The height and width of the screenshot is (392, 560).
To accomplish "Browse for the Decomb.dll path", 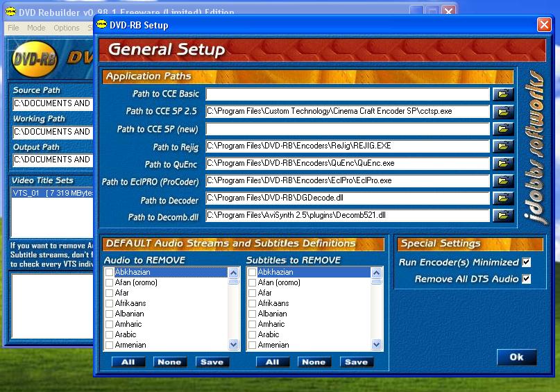I will 503,215.
